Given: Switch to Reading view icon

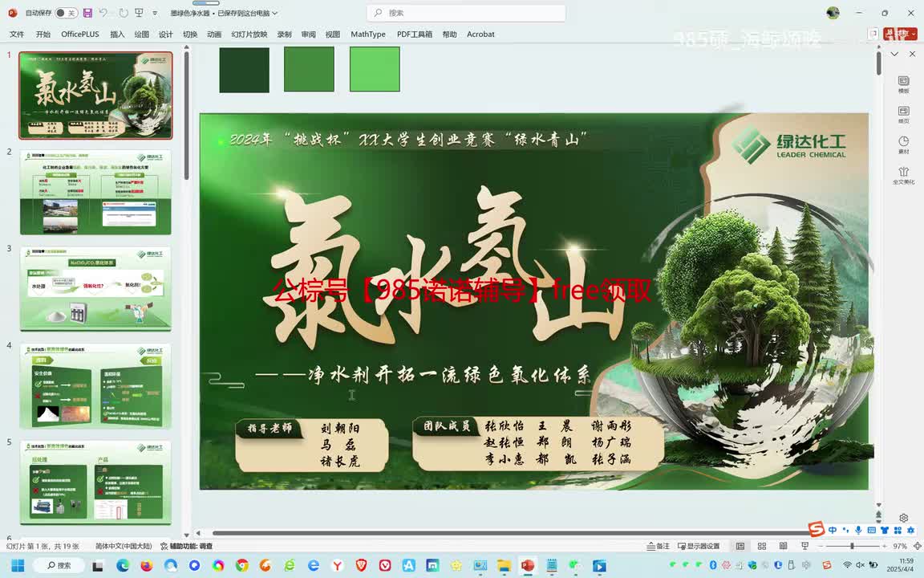Looking at the screenshot, I should [x=783, y=546].
